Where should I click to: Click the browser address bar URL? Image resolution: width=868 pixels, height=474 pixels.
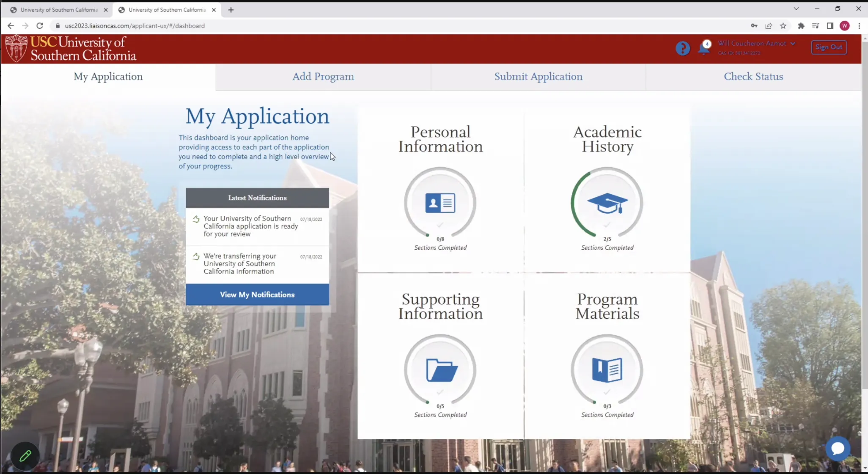(x=135, y=26)
